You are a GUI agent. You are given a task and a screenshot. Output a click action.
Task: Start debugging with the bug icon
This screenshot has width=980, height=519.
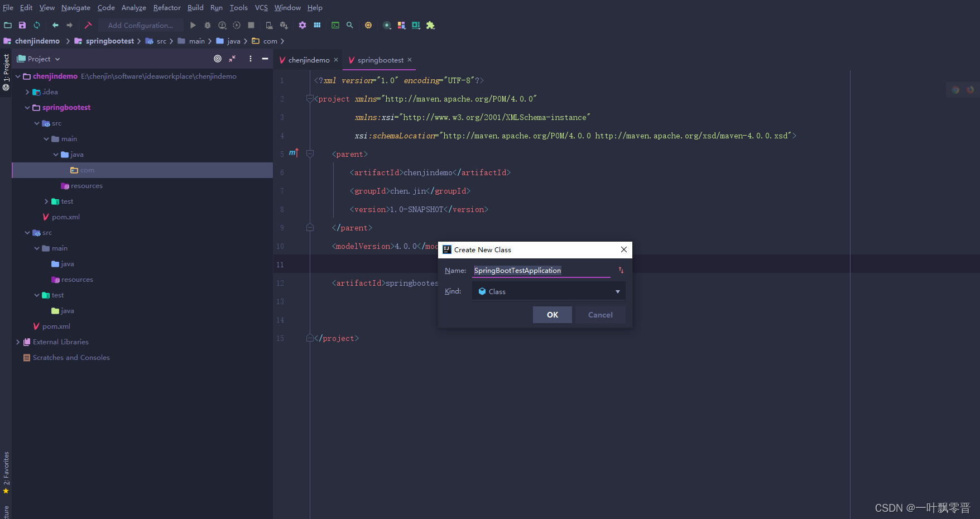click(x=208, y=25)
